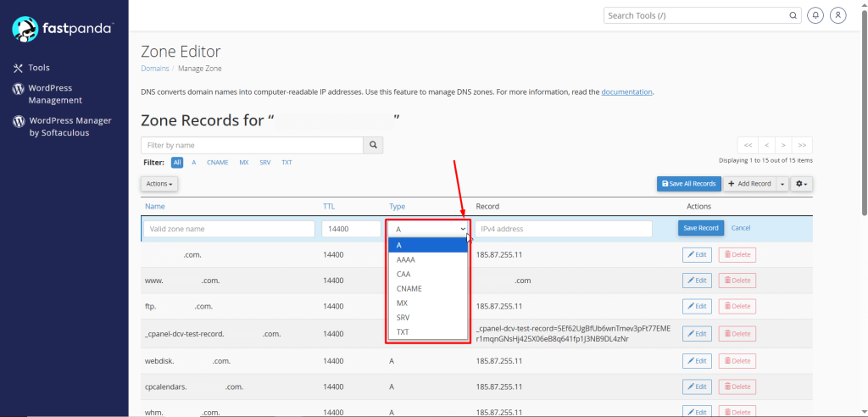
Task: Click the filter-by-name search button
Action: tap(373, 145)
